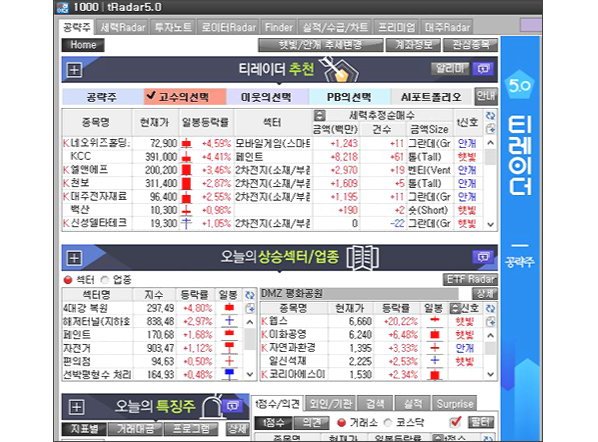Open the ETF Radar button
Screen dimensions: 598x442
[x=471, y=280]
